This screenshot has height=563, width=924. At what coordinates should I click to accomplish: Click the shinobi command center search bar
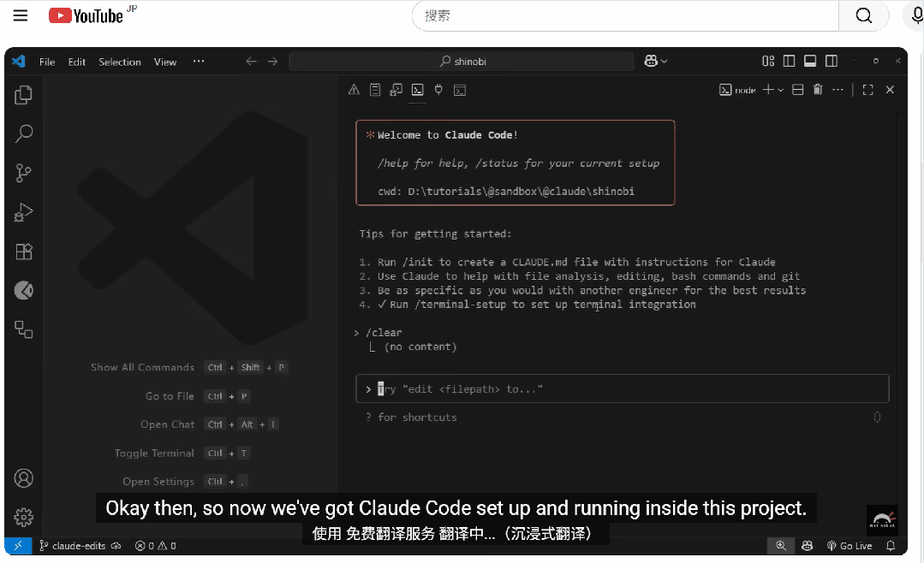462,62
